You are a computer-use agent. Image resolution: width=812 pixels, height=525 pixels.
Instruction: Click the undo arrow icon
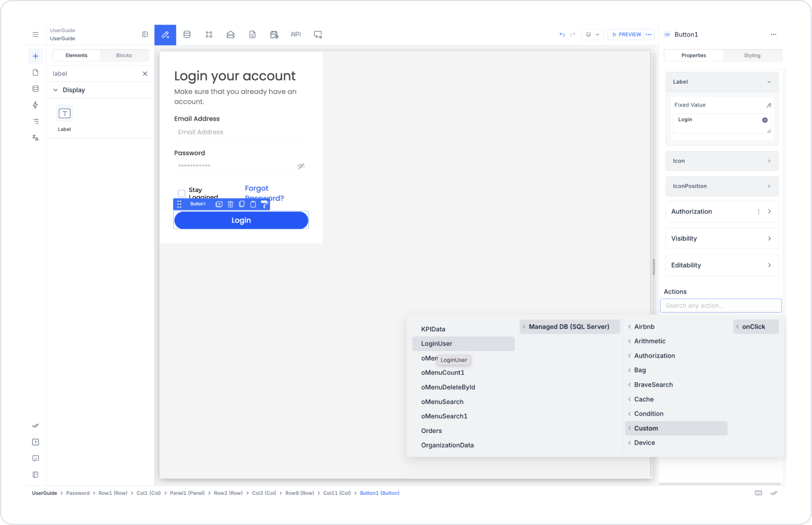pyautogui.click(x=562, y=34)
